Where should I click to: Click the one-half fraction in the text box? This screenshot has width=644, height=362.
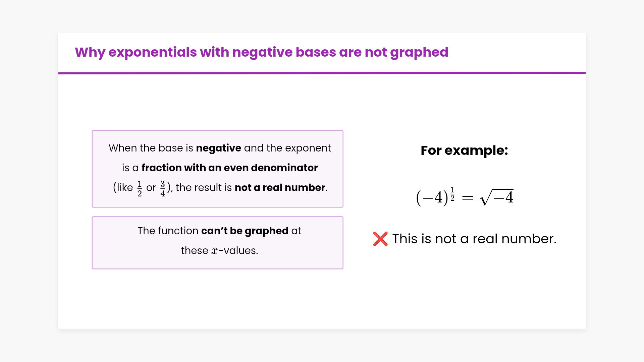click(x=140, y=188)
